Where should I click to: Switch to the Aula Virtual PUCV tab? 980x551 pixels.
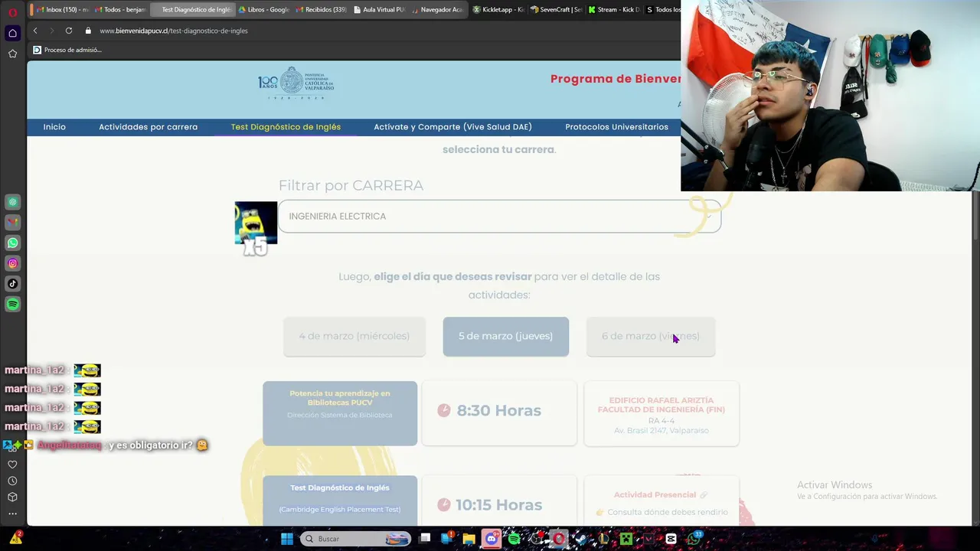(x=379, y=10)
